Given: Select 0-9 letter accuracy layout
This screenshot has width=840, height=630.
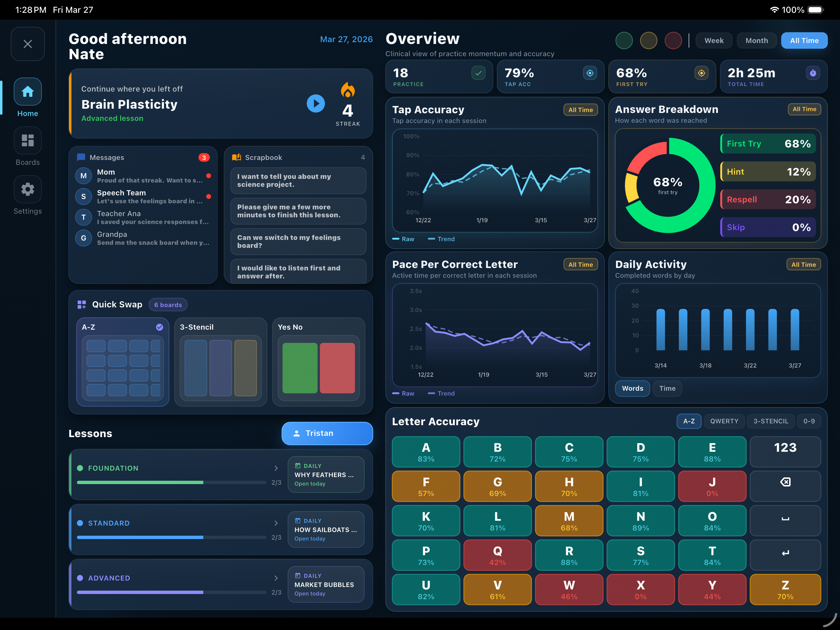Looking at the screenshot, I should [809, 421].
